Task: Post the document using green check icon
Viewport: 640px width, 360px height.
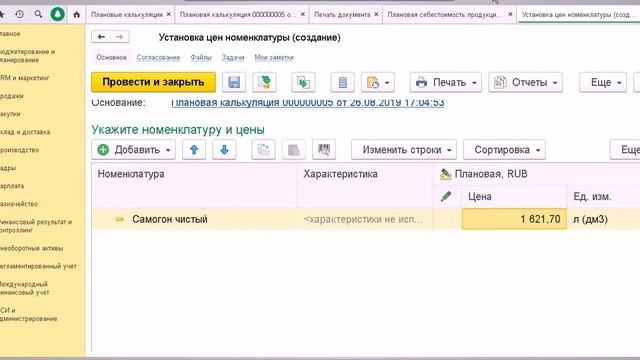Action: [x=264, y=82]
